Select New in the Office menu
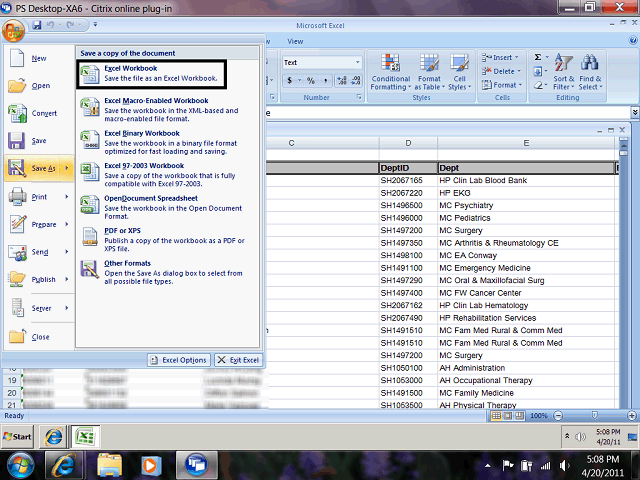Viewport: 640px width, 480px height. (39, 58)
